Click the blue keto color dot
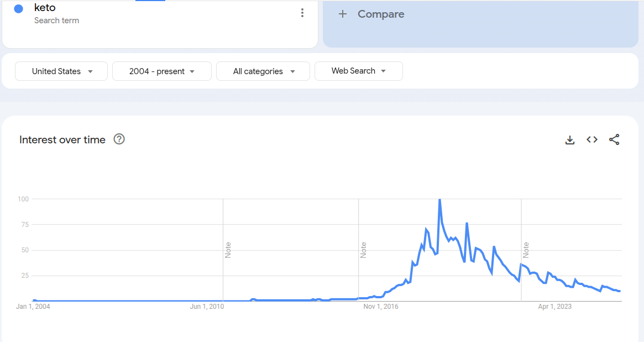Viewport: 644px width, 342px height. pos(18,9)
